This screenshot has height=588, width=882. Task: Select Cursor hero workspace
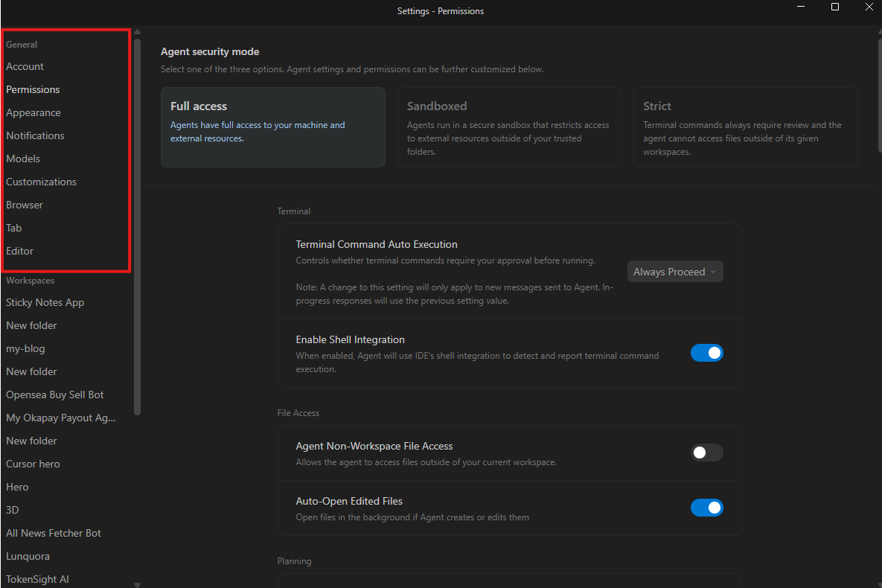[x=33, y=464]
